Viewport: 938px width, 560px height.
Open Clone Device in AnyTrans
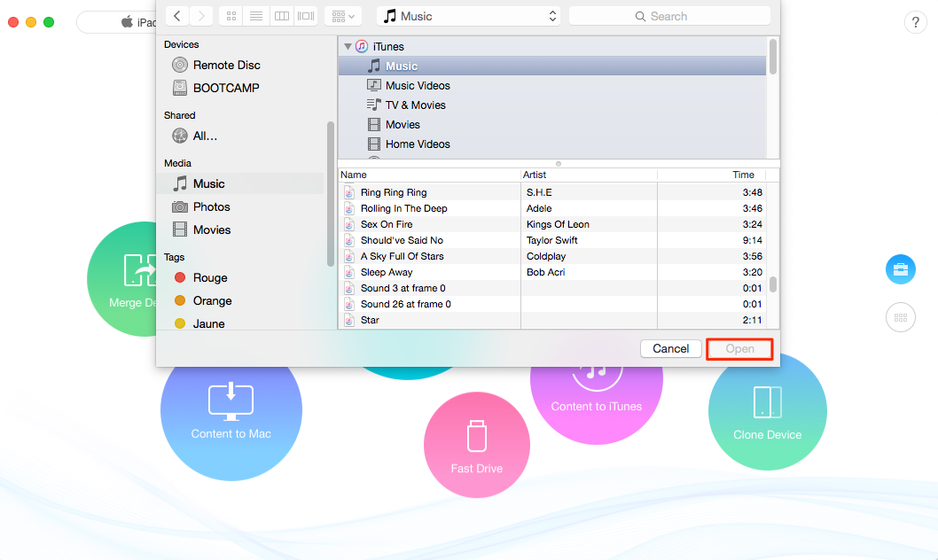tap(768, 411)
